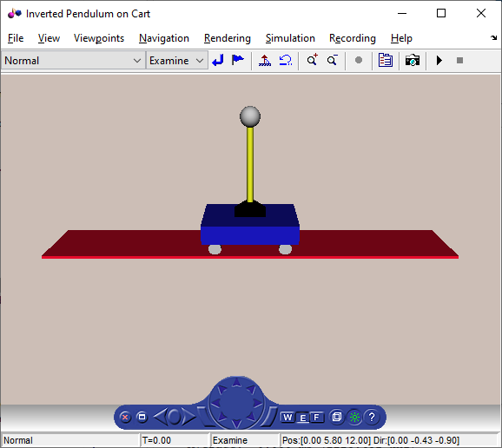Click navigation wheel upper-right arrow
The image size is (502, 448).
251,390
